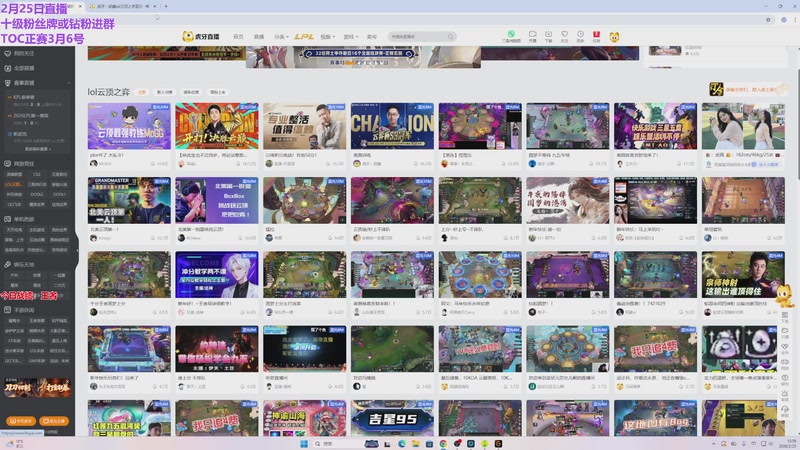Screen dimensions: 800x450
Task: Open File Explorer from the taskbar
Action: click(x=415, y=443)
